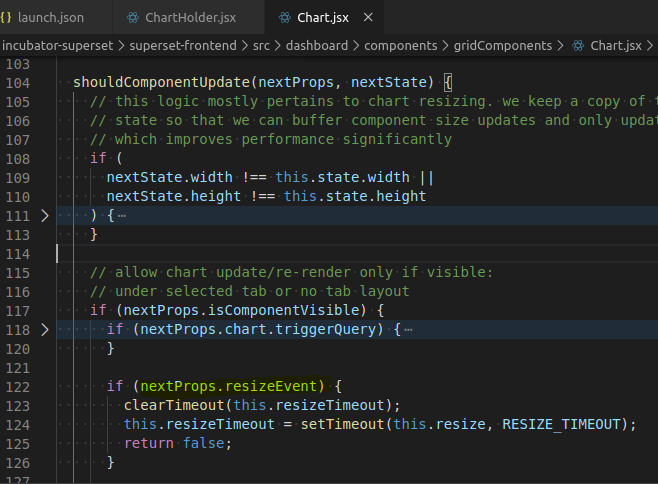The width and height of the screenshot is (658, 484).
Task: Open Chart.jsx breadcrumb segment
Action: [616, 45]
